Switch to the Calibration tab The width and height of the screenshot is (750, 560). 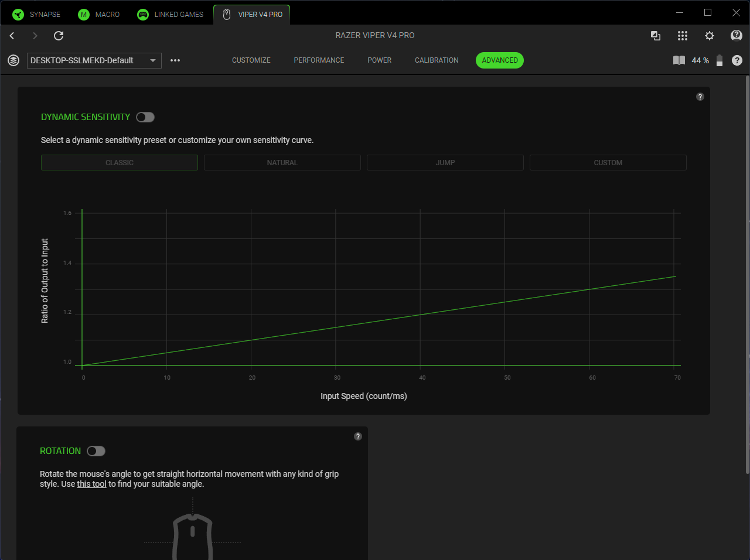437,60
